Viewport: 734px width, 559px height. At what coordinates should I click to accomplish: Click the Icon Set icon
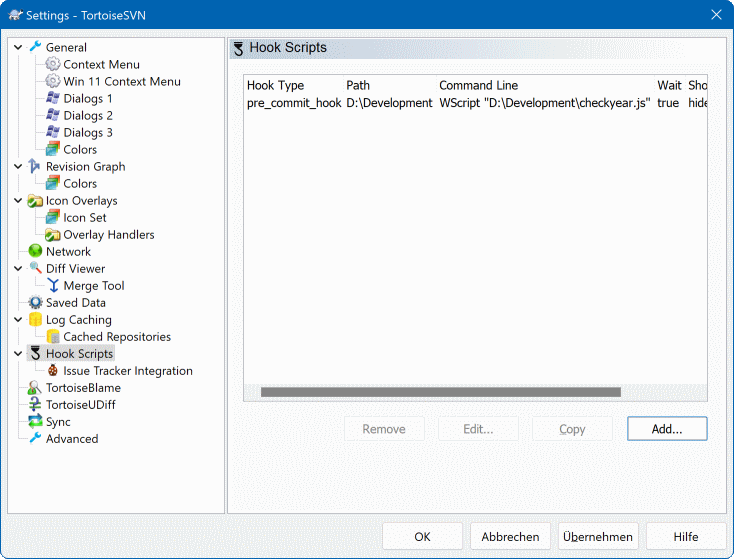pyautogui.click(x=52, y=217)
